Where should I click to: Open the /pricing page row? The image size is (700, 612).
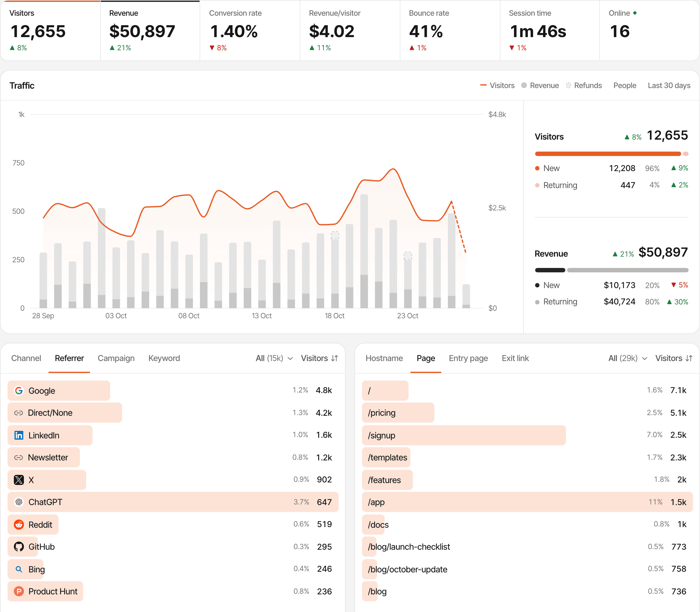point(527,413)
